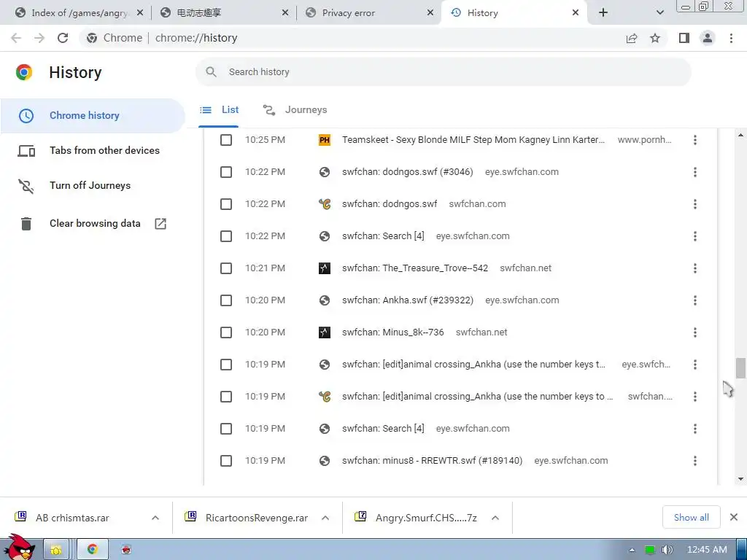The image size is (747, 560).
Task: Click the history list scrollbar thumb
Action: click(x=740, y=368)
